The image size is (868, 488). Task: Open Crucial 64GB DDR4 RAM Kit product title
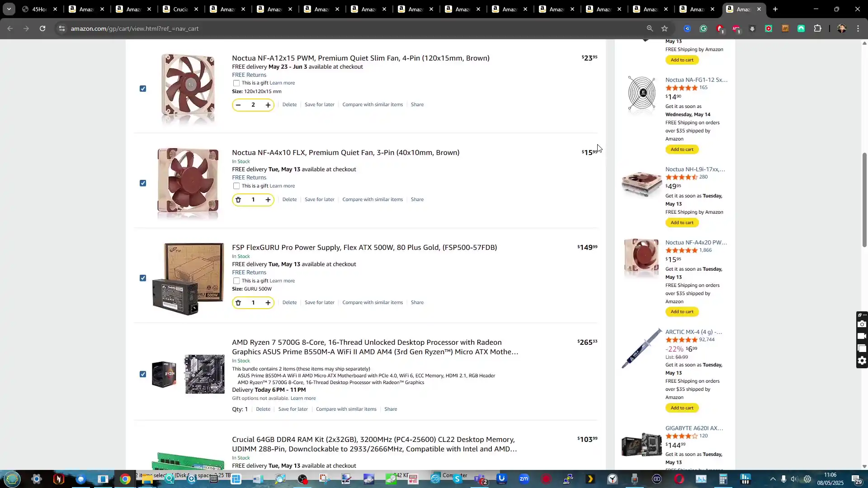tap(374, 444)
